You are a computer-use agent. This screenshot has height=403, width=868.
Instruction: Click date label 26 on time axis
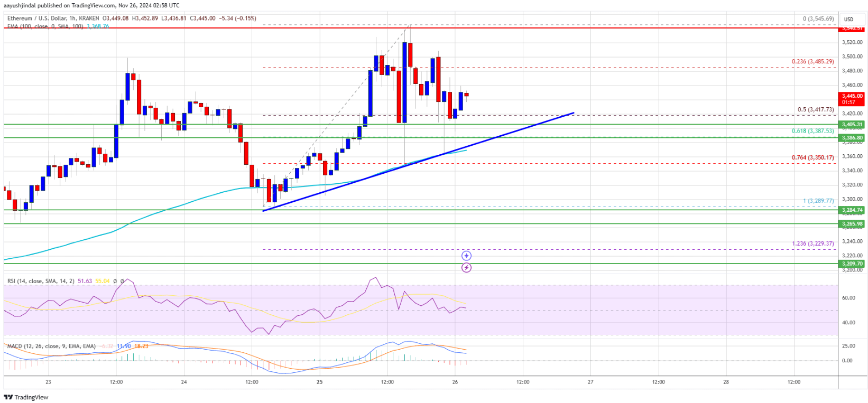(455, 382)
